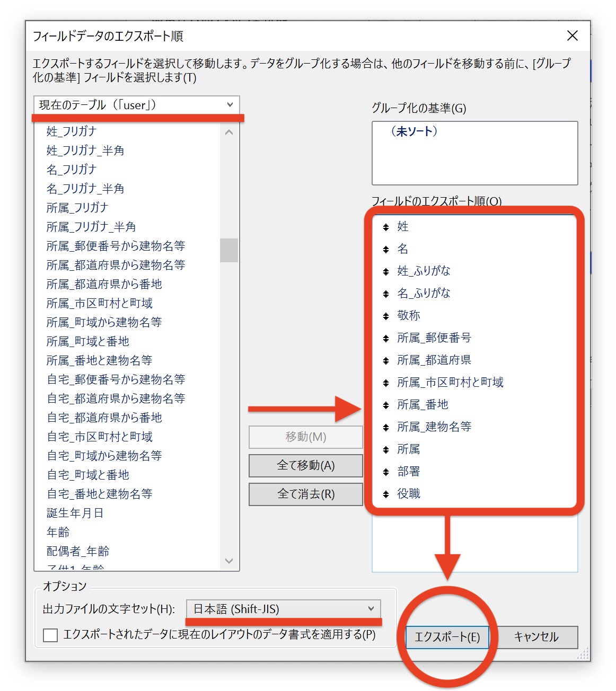Click the reorder handle beside 部署
616x691 pixels.
[x=386, y=472]
